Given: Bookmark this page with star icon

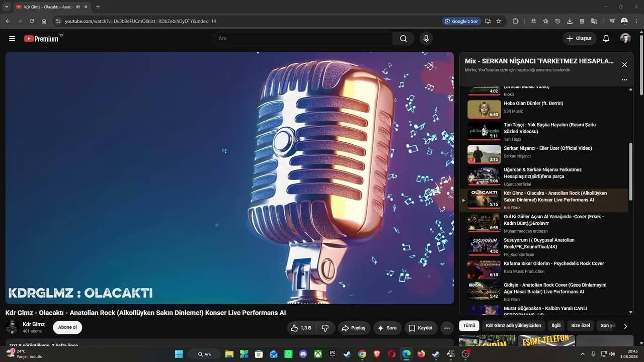Looking at the screenshot, I should tap(499, 21).
